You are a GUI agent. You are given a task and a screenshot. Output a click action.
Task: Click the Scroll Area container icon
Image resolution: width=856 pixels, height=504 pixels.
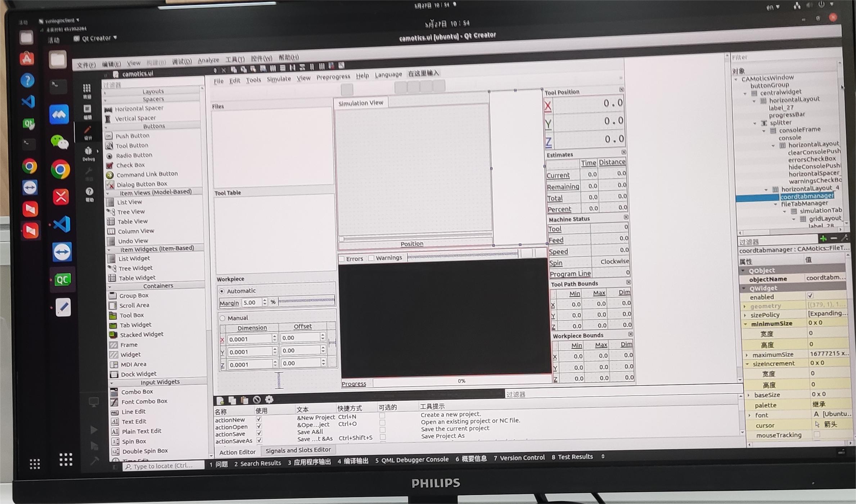(111, 305)
